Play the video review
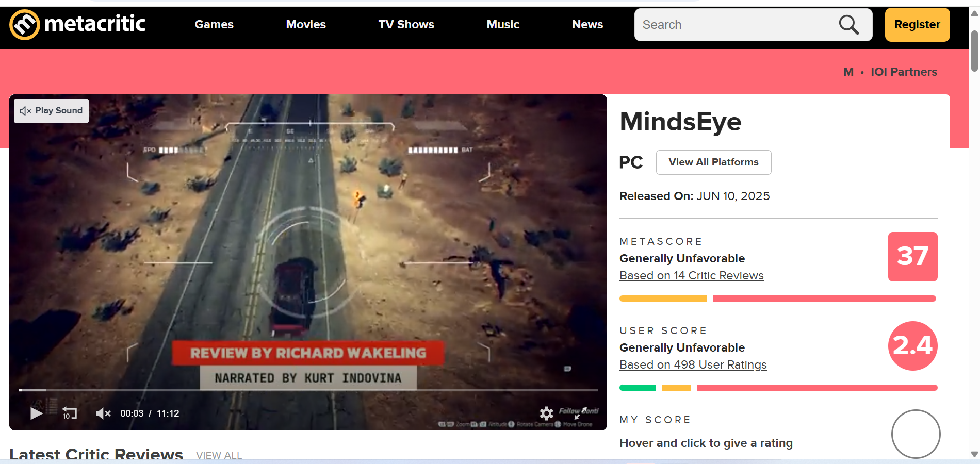The height and width of the screenshot is (464, 980). (36, 413)
